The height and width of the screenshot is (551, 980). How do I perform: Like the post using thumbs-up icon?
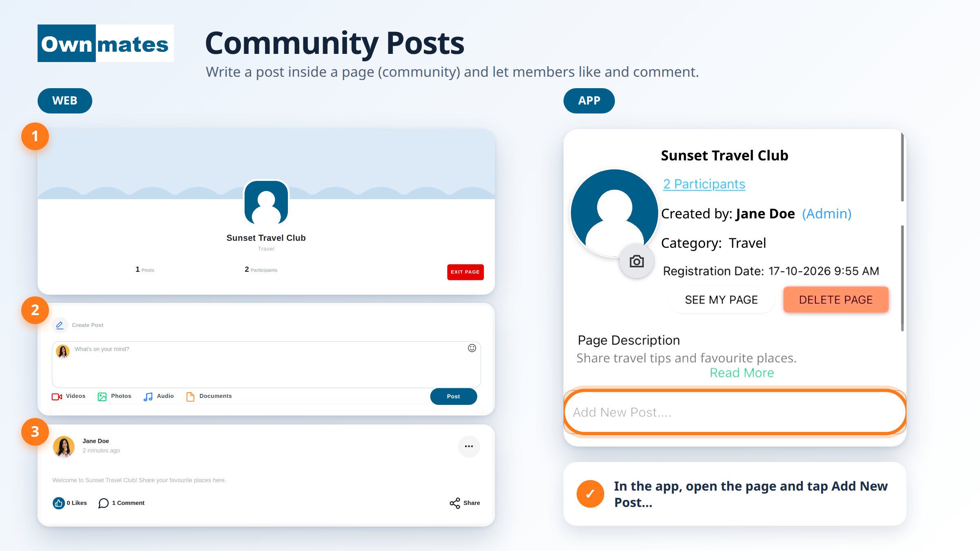(59, 503)
